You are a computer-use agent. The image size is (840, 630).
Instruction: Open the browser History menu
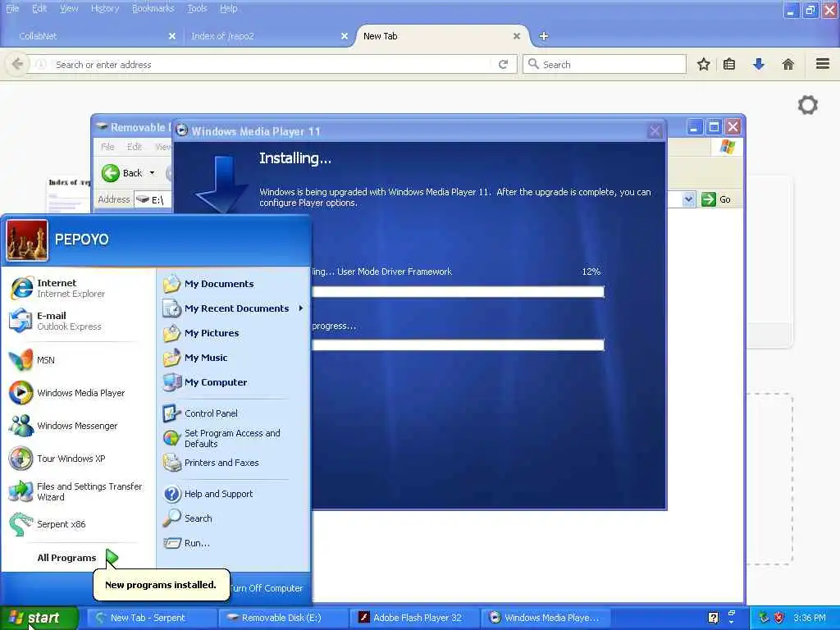tap(105, 8)
